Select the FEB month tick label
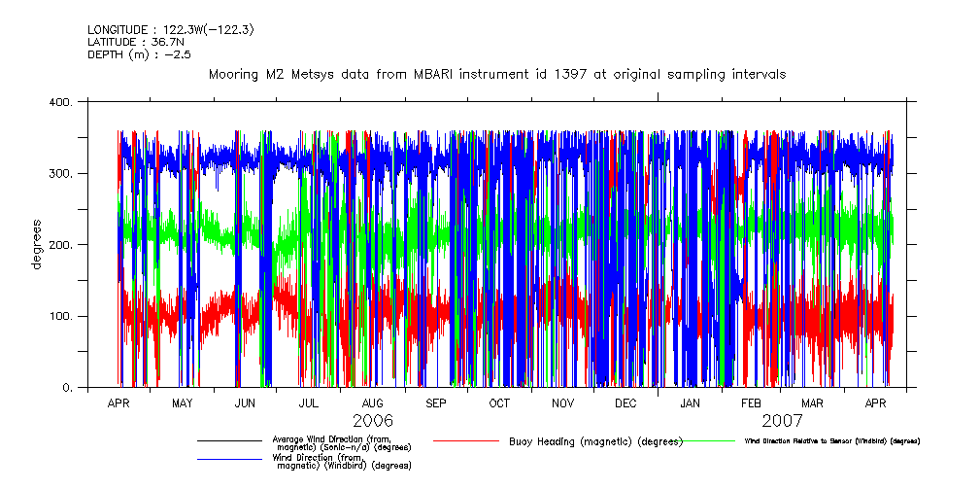This screenshot has width=980, height=490. click(x=751, y=402)
